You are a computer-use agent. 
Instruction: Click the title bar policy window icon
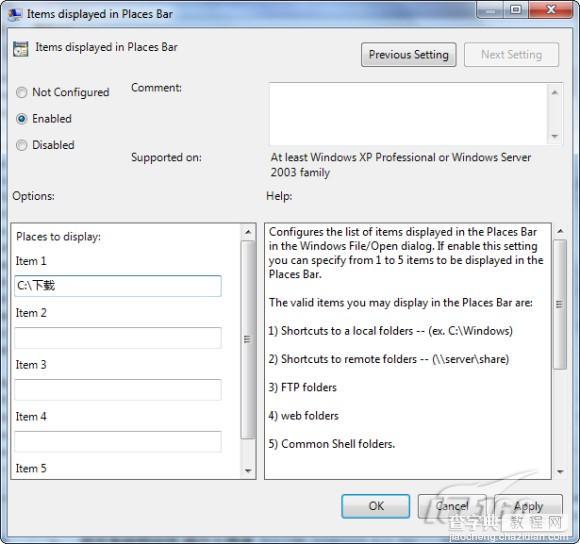14,14
